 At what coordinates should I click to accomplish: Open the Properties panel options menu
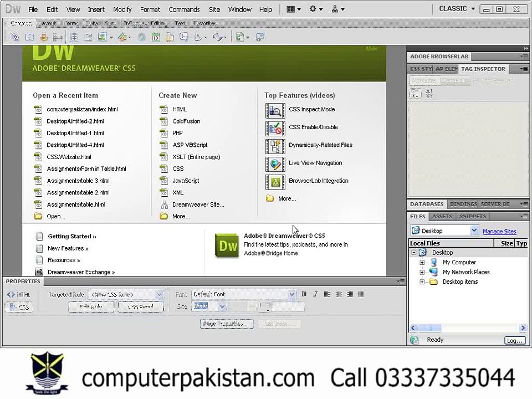pos(401,282)
